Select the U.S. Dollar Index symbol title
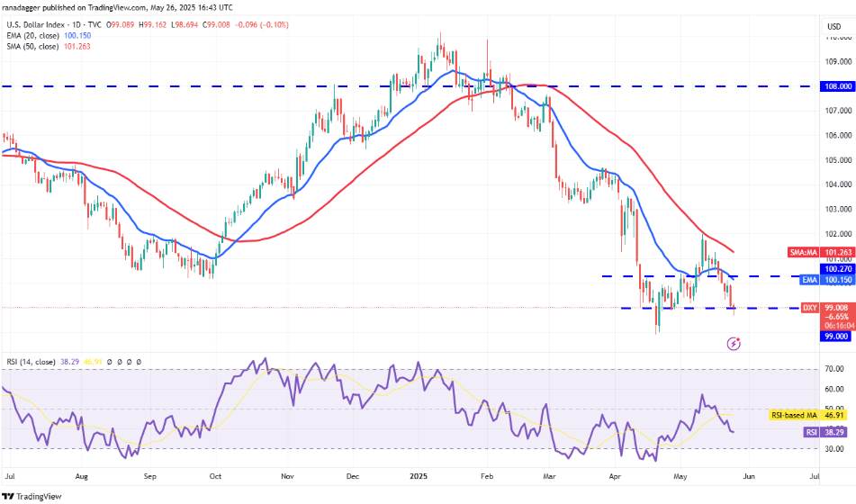Screen dimensions: 856x504 pyautogui.click(x=36, y=24)
